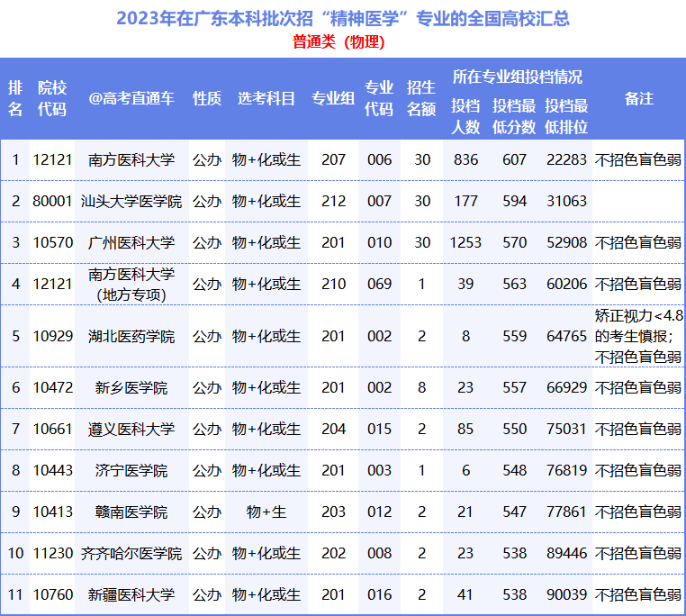Click the '专业组' column header
The image size is (686, 616).
click(x=333, y=98)
